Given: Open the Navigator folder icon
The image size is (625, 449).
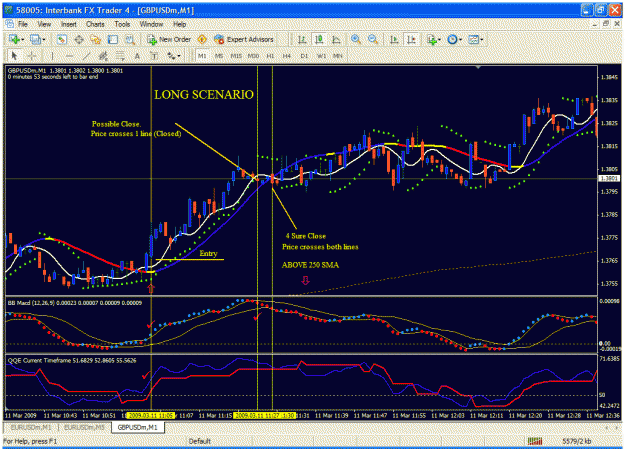Looking at the screenshot, I should tap(96, 39).
